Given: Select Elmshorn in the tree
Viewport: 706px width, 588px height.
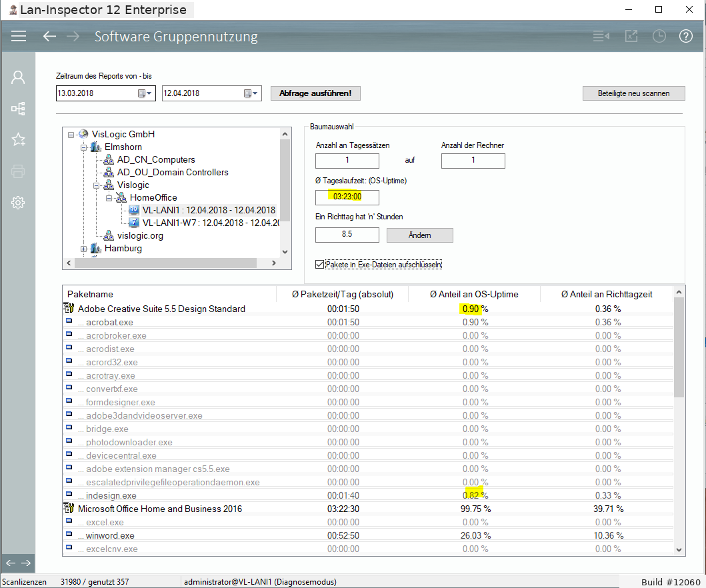Looking at the screenshot, I should click(x=123, y=147).
